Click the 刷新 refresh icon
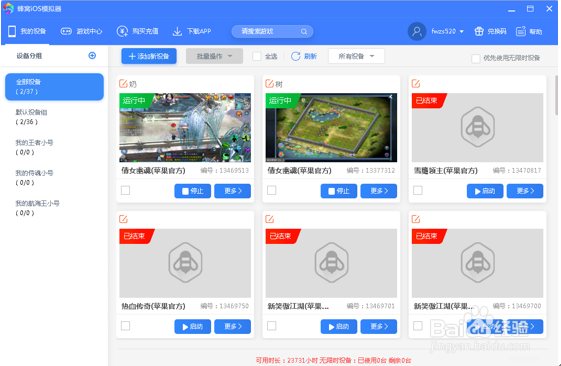561x366 pixels. 295,56
